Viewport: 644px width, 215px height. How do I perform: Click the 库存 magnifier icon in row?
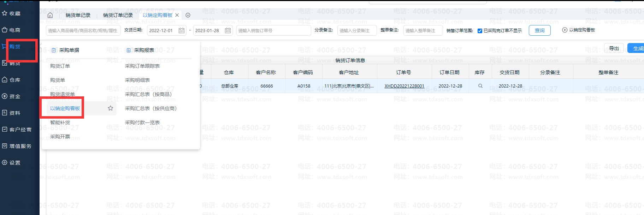click(480, 86)
